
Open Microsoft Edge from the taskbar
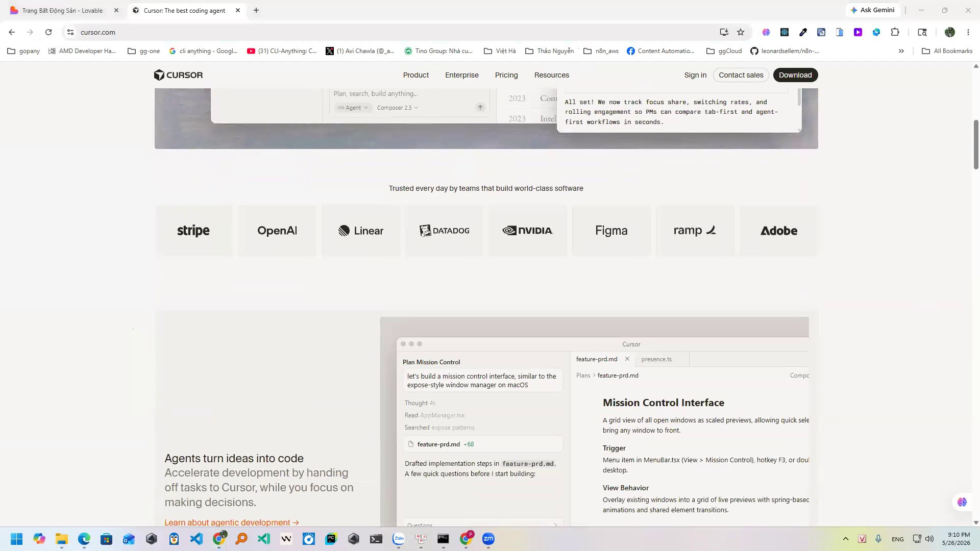84,539
